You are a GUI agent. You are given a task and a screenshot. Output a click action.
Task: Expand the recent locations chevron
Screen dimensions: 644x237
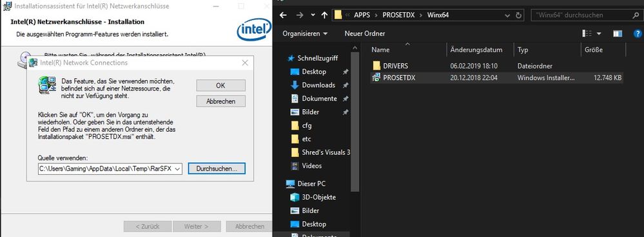pos(313,15)
